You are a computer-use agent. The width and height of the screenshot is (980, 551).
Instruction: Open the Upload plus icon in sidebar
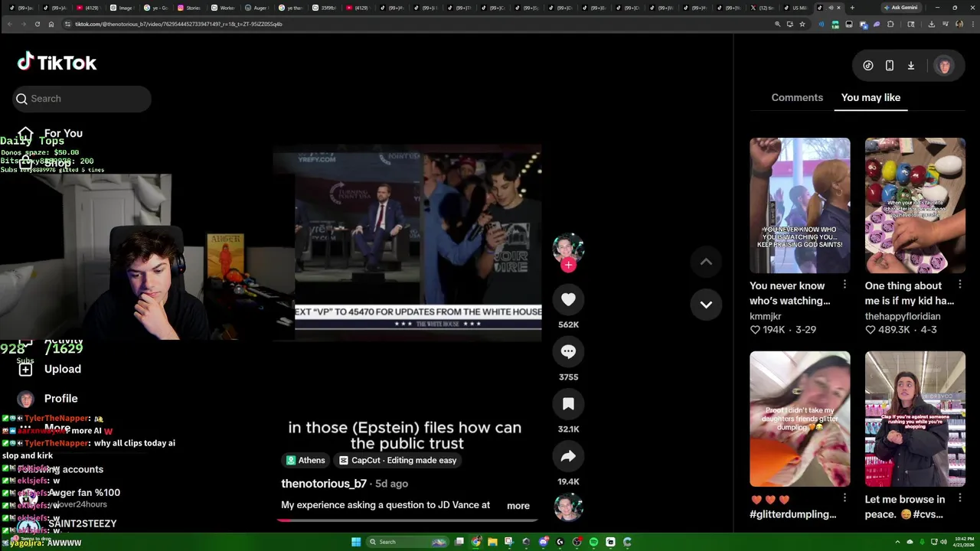pos(25,369)
